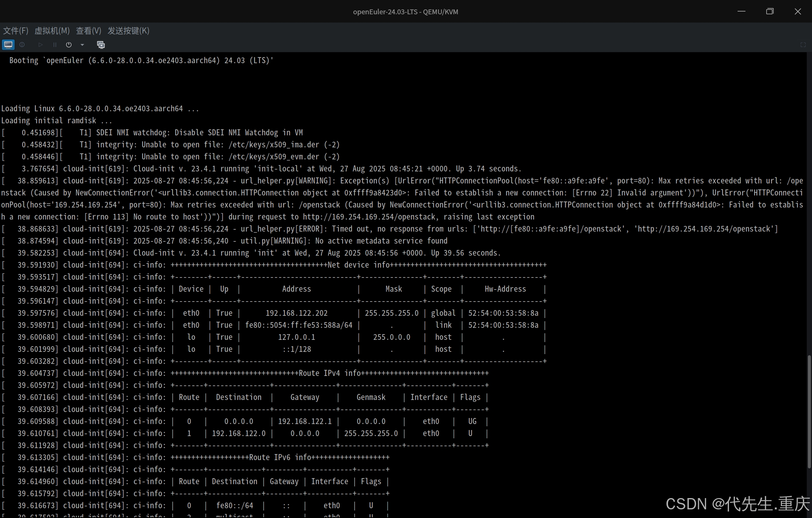The width and height of the screenshot is (812, 518).
Task: Open the 查看(V) menu
Action: pos(89,31)
